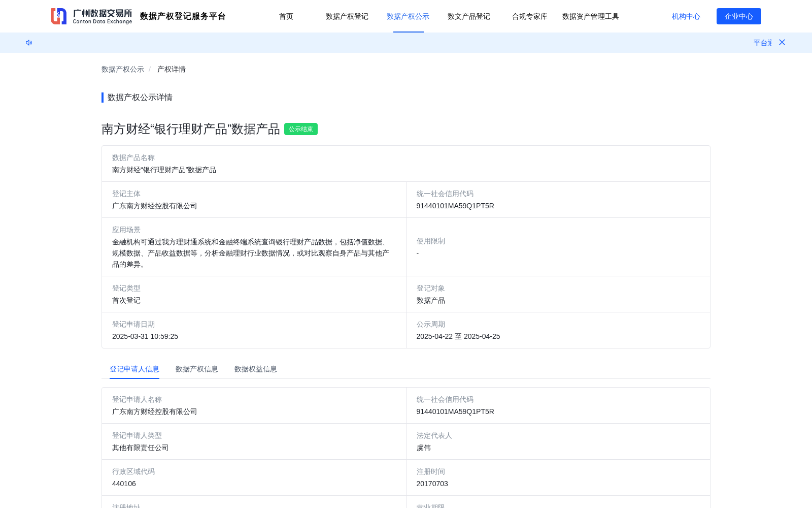Click the 登记主体 credit code 91440101MA59Q1PT5R
Image resolution: width=812 pixels, height=508 pixels.
coord(455,206)
